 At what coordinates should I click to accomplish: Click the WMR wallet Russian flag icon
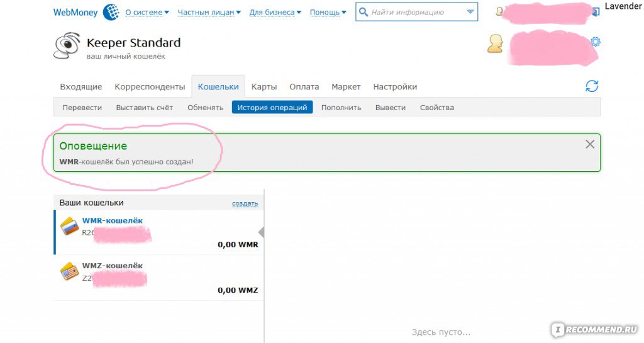tap(70, 226)
